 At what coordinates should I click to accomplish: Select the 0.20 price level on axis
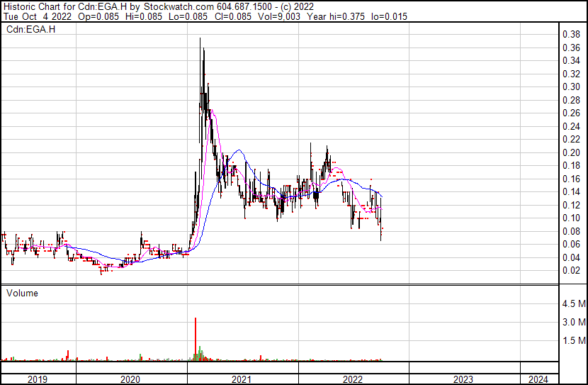click(571, 152)
